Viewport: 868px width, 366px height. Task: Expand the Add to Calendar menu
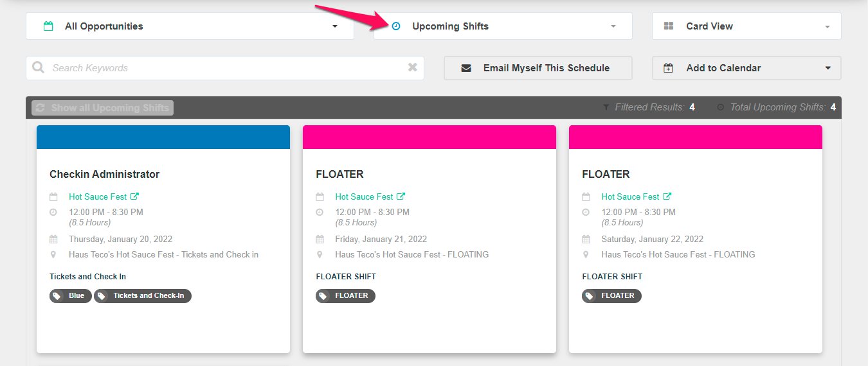point(746,68)
